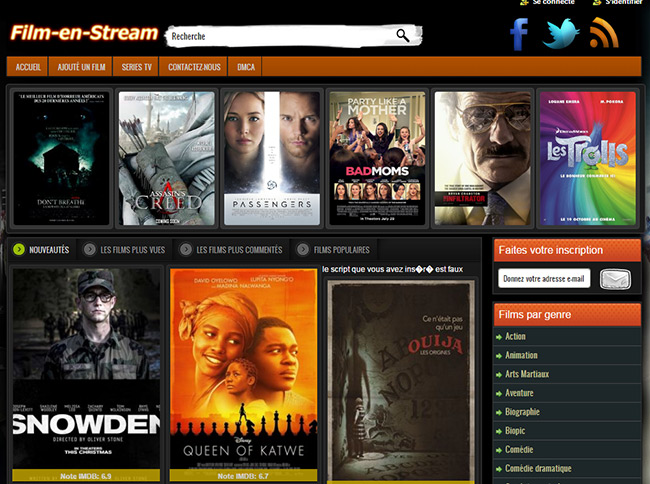Image resolution: width=650 pixels, height=484 pixels.
Task: Open the Don't Breathe poster
Action: click(x=61, y=158)
